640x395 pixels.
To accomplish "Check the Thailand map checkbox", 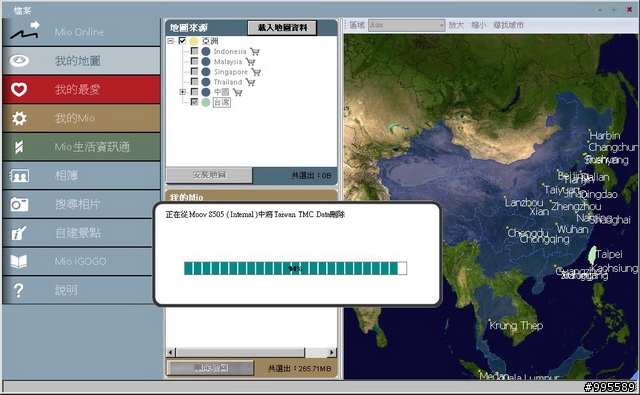I will tap(194, 82).
